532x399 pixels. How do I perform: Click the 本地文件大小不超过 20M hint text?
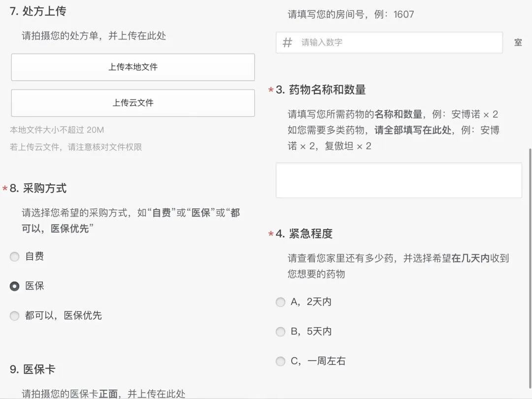[57, 130]
